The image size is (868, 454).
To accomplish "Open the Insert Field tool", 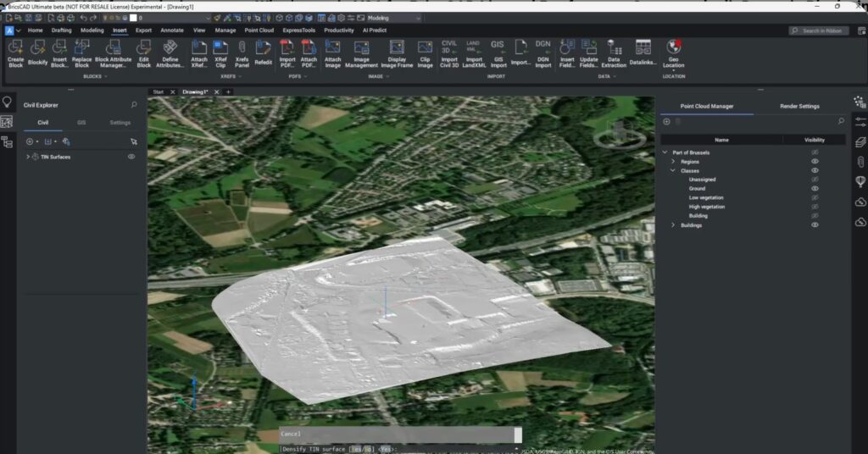I will (x=567, y=53).
